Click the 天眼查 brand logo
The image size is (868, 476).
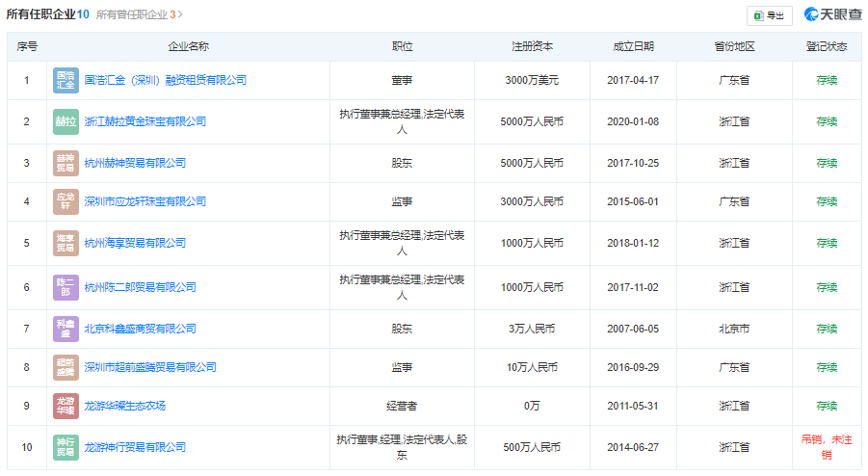pos(832,14)
